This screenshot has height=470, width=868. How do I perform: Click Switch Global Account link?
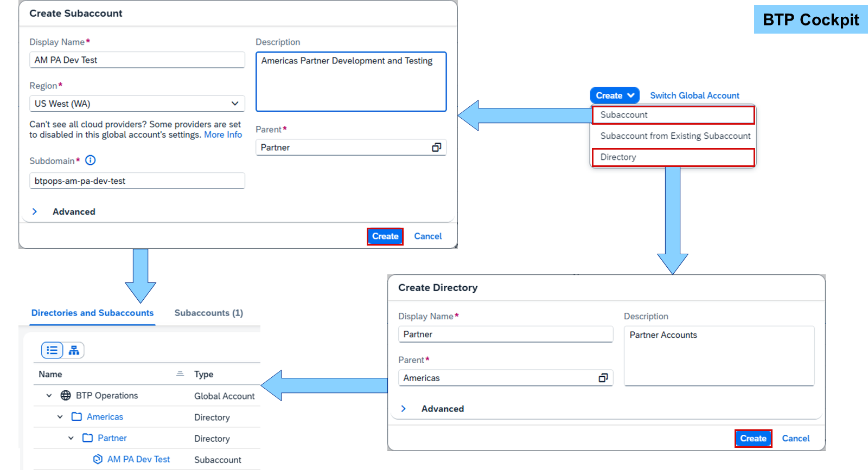(694, 95)
